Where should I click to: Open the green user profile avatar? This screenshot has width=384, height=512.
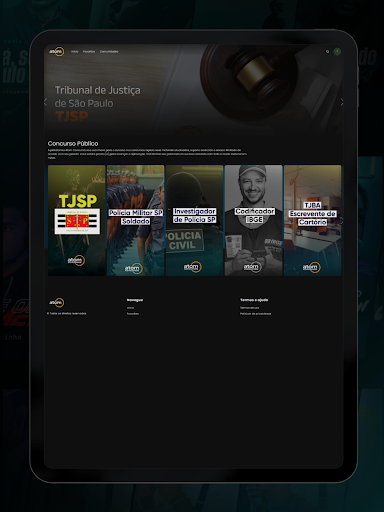tap(337, 52)
